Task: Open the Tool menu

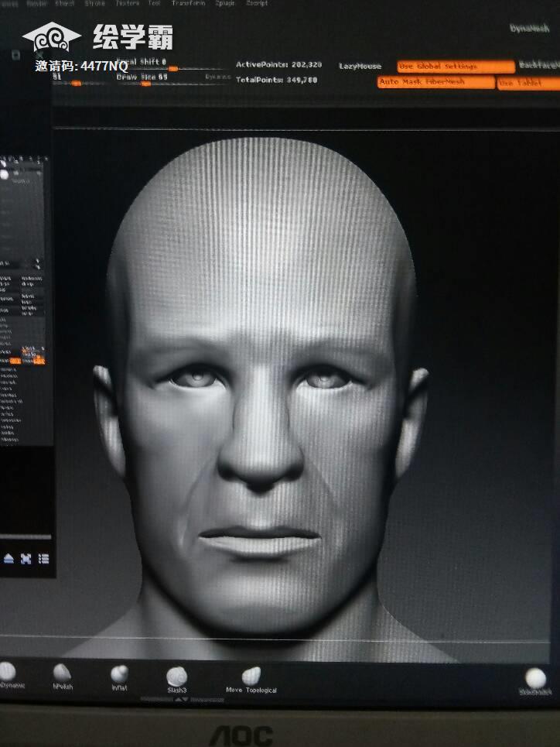Action: 154,3
